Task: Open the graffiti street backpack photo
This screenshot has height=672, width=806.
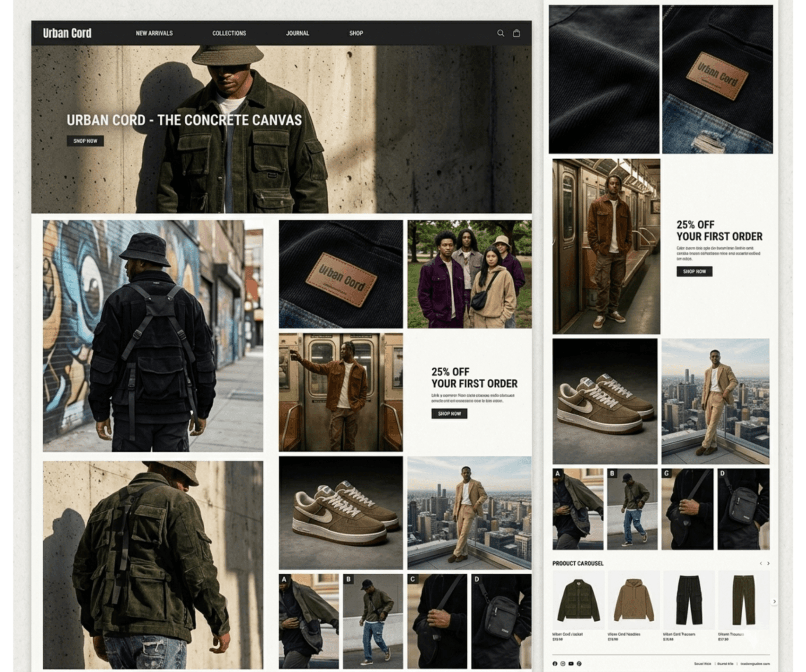Action: [x=153, y=336]
